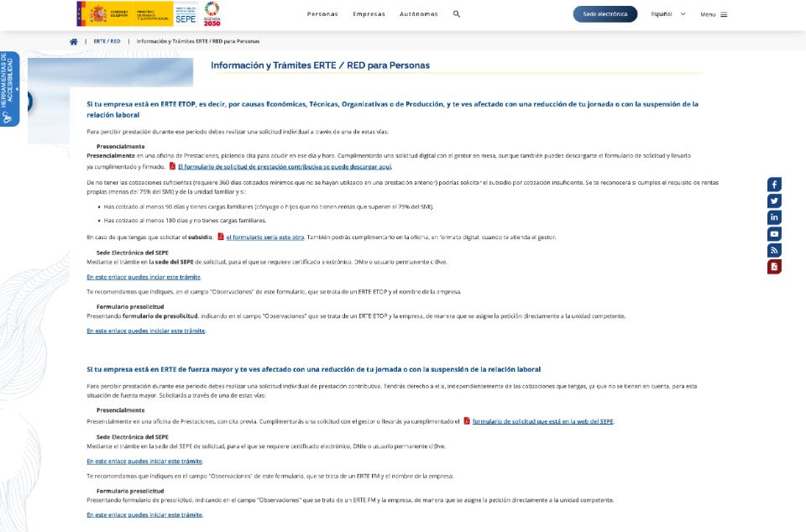Open the Autónomos menu item

tap(418, 14)
